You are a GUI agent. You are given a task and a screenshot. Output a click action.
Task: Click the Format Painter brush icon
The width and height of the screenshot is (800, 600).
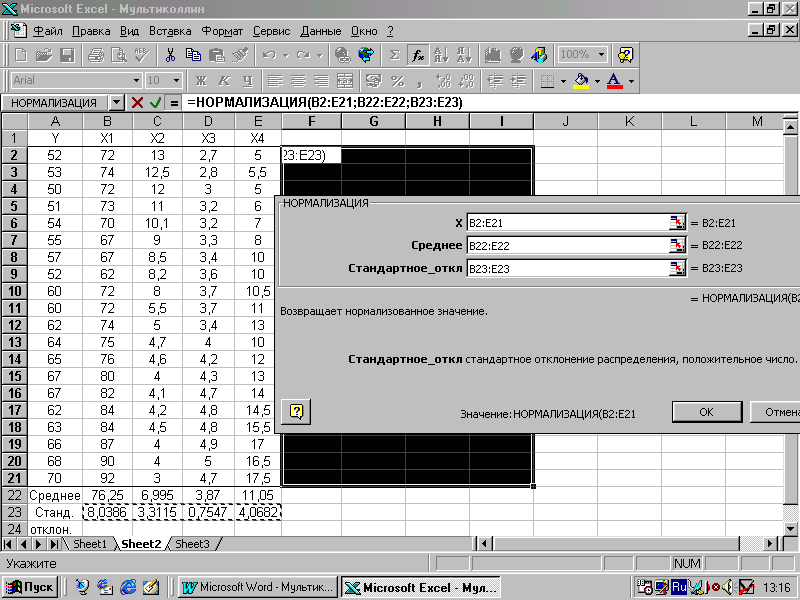[240, 55]
